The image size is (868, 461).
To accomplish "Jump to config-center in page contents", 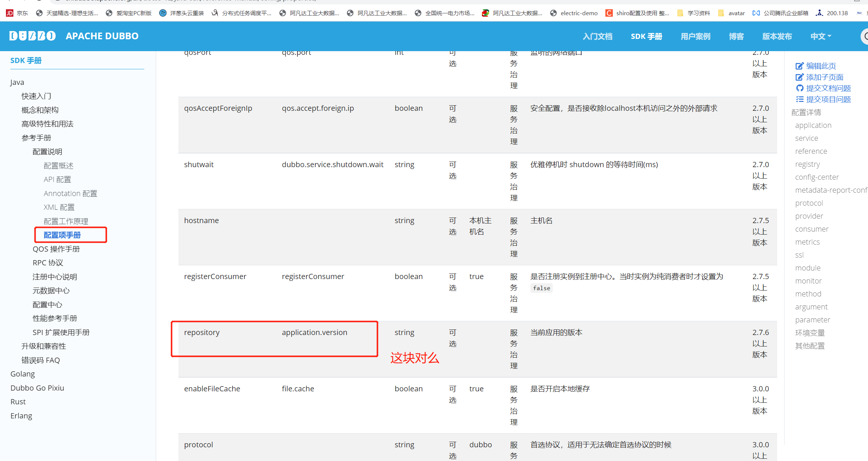I will click(817, 177).
